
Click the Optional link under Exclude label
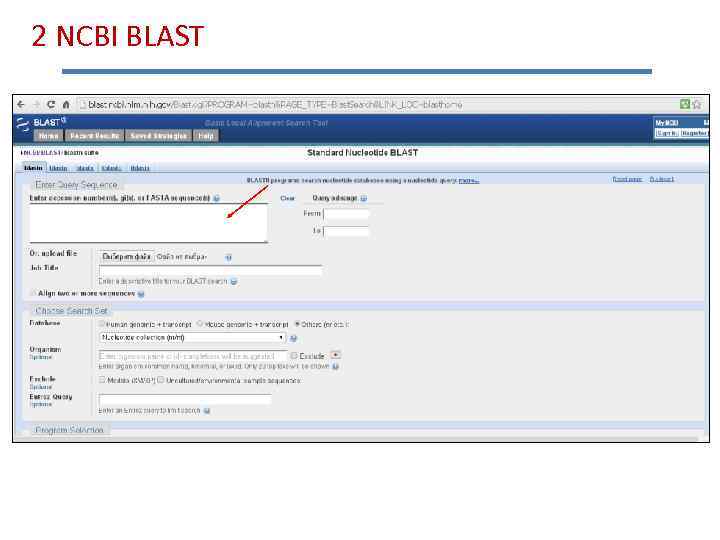[x=41, y=387]
